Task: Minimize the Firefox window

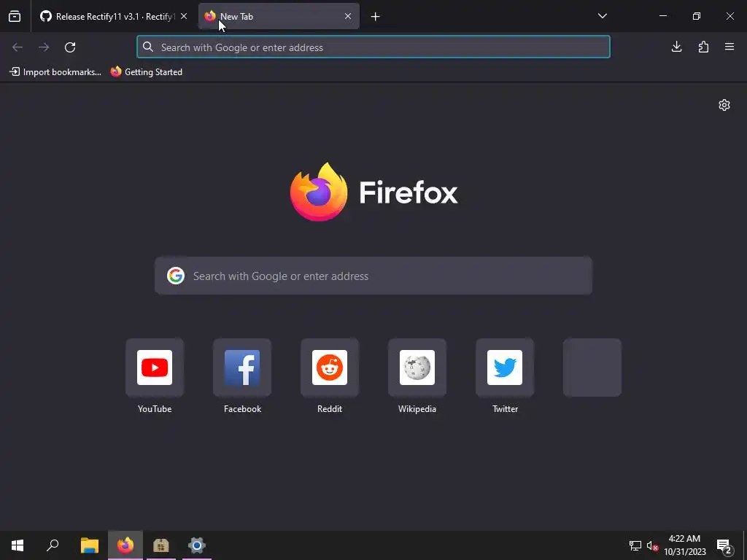Action: 662,16
